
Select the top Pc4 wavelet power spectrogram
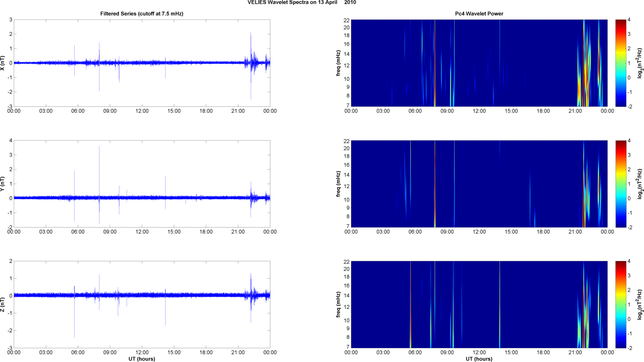(x=479, y=63)
